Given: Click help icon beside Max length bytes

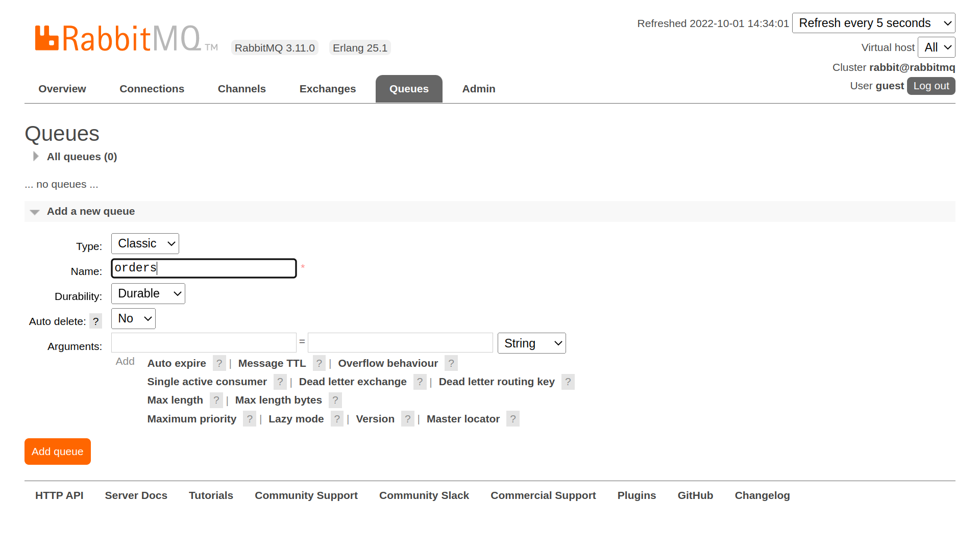Looking at the screenshot, I should click(335, 400).
